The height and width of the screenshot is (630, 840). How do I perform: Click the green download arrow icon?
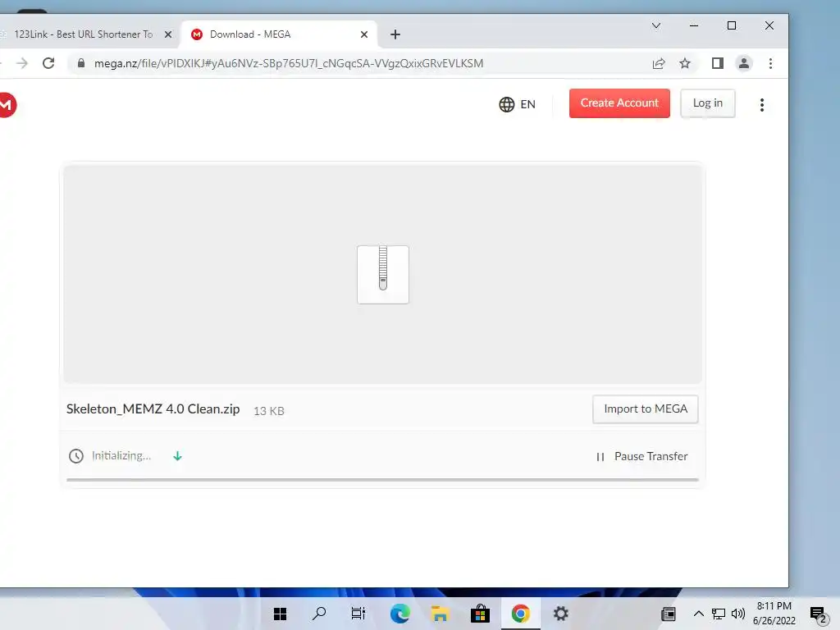click(x=177, y=456)
